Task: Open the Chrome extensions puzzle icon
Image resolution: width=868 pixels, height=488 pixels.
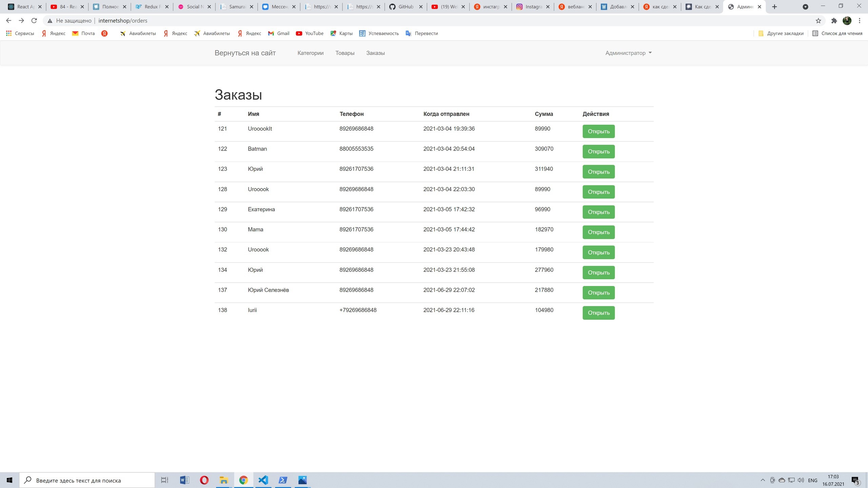Action: tap(834, 21)
